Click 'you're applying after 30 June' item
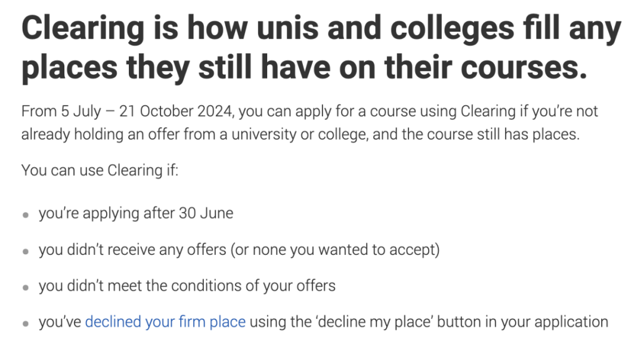Image resolution: width=644 pixels, height=351 pixels. [x=136, y=213]
